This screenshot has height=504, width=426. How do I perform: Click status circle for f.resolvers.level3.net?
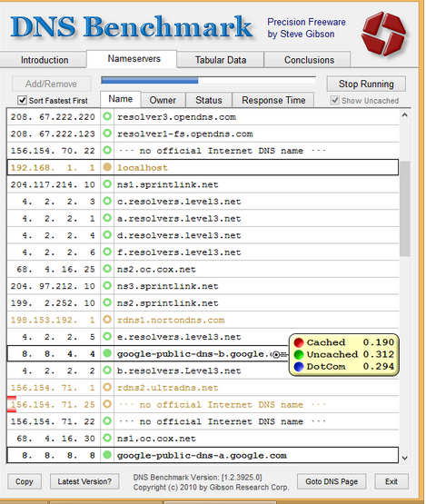tap(107, 252)
